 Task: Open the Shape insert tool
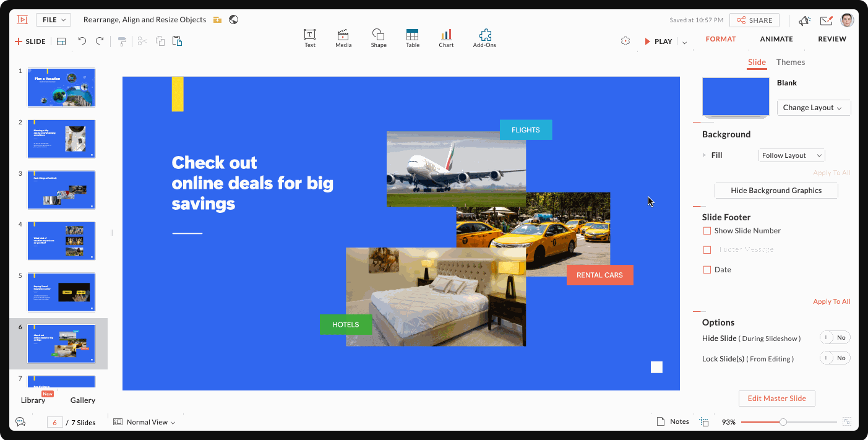click(x=379, y=38)
